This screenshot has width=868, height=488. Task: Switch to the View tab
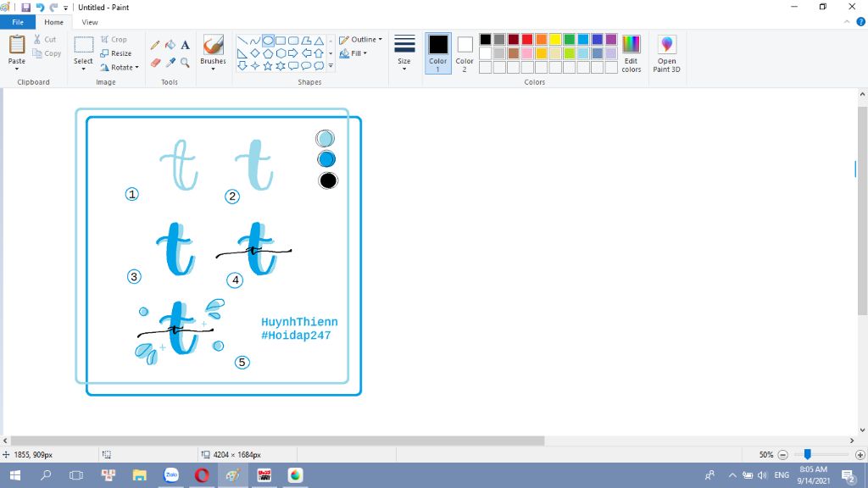pyautogui.click(x=90, y=22)
